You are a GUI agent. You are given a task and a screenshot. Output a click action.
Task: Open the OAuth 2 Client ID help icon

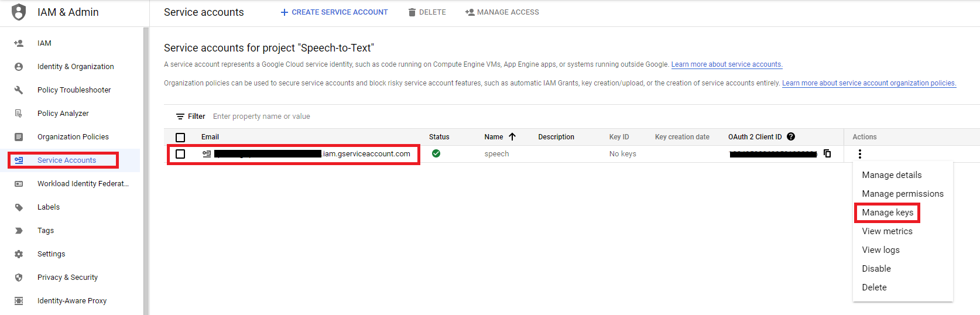click(x=791, y=136)
